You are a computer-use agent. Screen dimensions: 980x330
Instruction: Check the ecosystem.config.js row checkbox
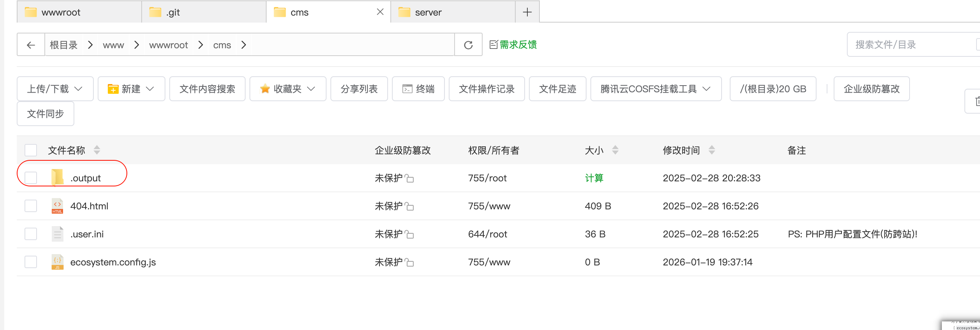click(31, 262)
